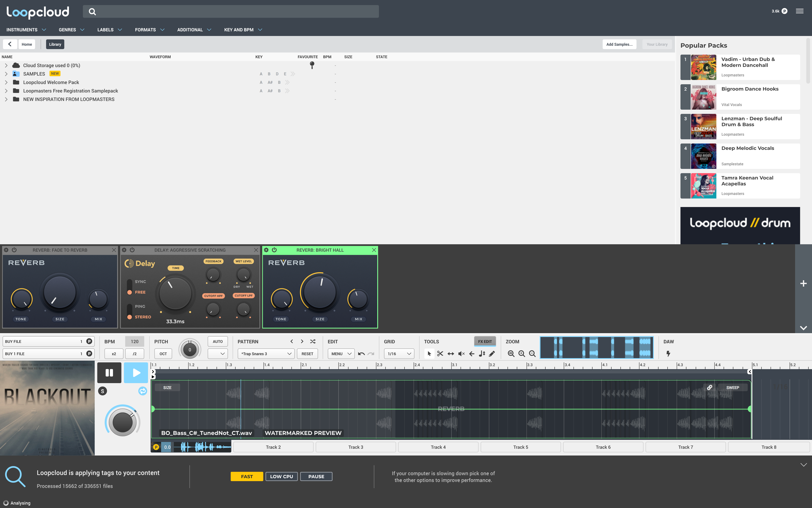The height and width of the screenshot is (508, 812).
Task: Open the pattern Trap Snares 3 dropdown
Action: point(266,354)
